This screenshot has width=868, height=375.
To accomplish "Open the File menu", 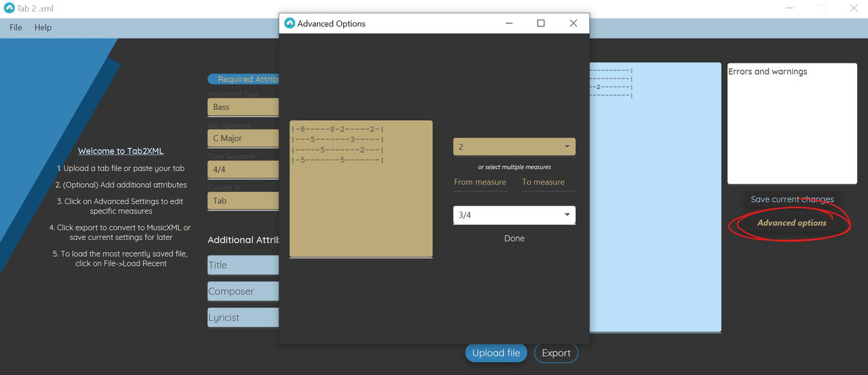I will (x=16, y=27).
